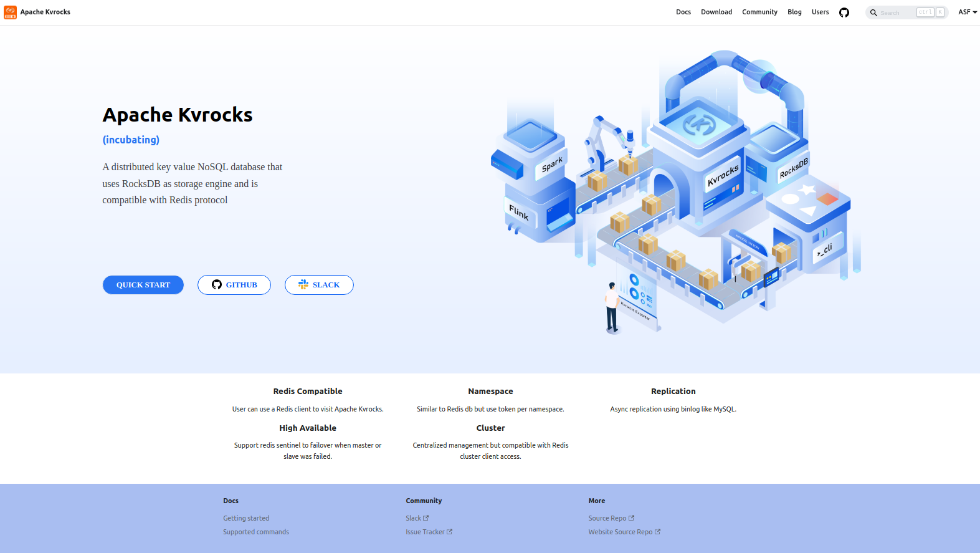The image size is (980, 553).
Task: Open Issue Tracker footer link
Action: (x=429, y=532)
